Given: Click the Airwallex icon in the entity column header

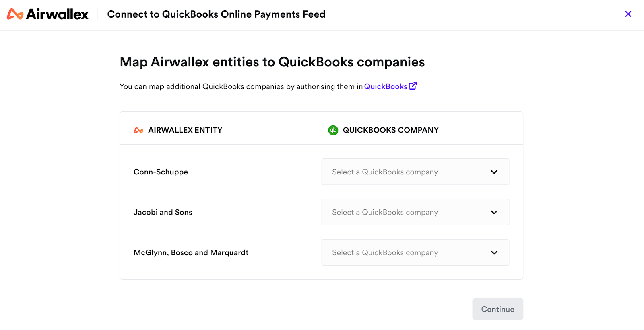Looking at the screenshot, I should pyautogui.click(x=138, y=130).
